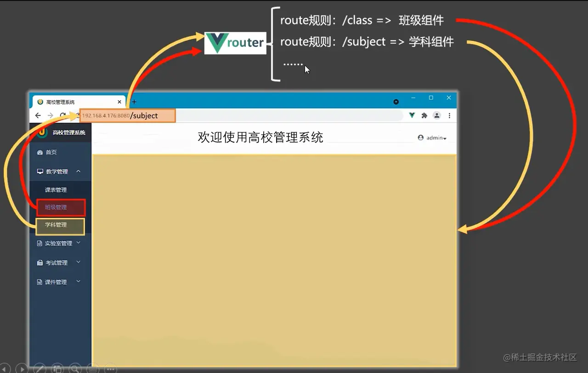Select the pen annotation icon in bottom toolbar

40,368
